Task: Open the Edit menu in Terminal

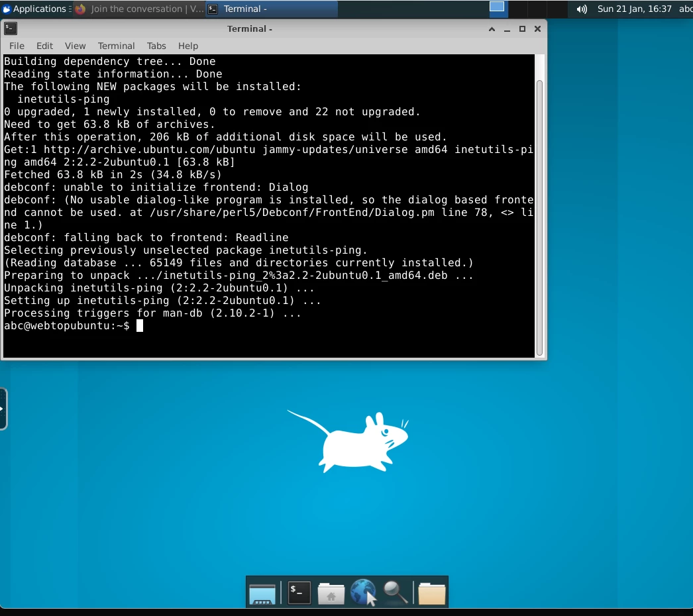Action: pyautogui.click(x=44, y=46)
